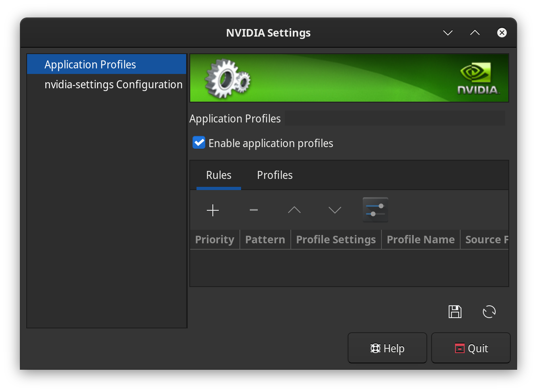Select nvidia-settings Configuration in sidebar
Viewport: 537px width, 392px height.
[x=113, y=85]
